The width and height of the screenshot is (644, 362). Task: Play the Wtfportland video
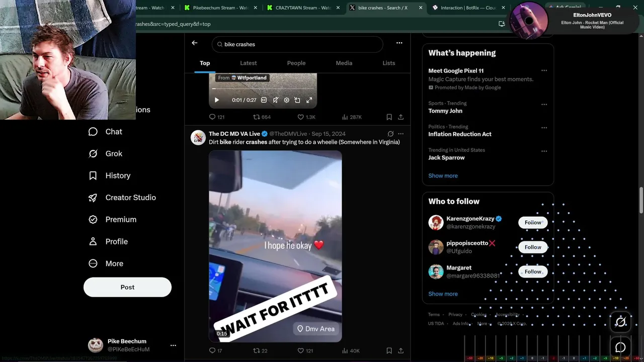pyautogui.click(x=217, y=100)
